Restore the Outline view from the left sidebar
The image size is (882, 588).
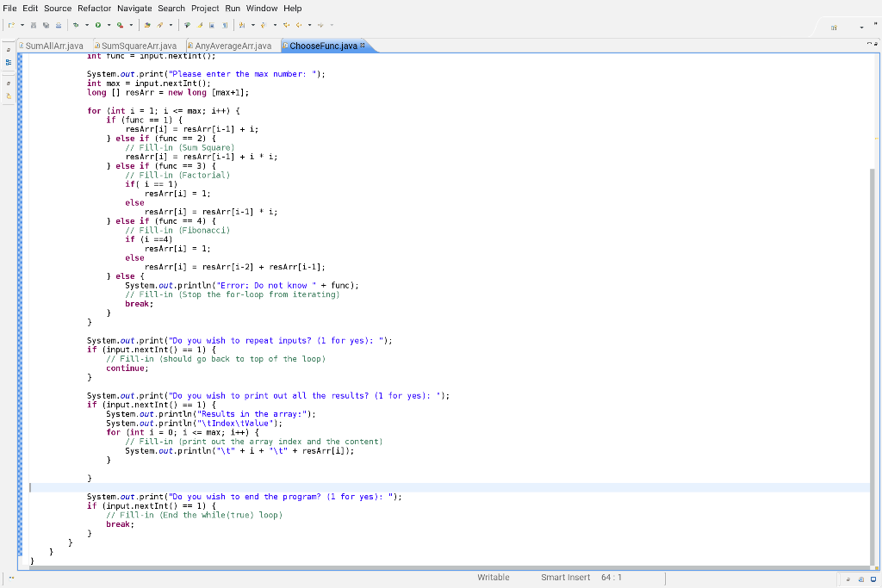[x=9, y=62]
